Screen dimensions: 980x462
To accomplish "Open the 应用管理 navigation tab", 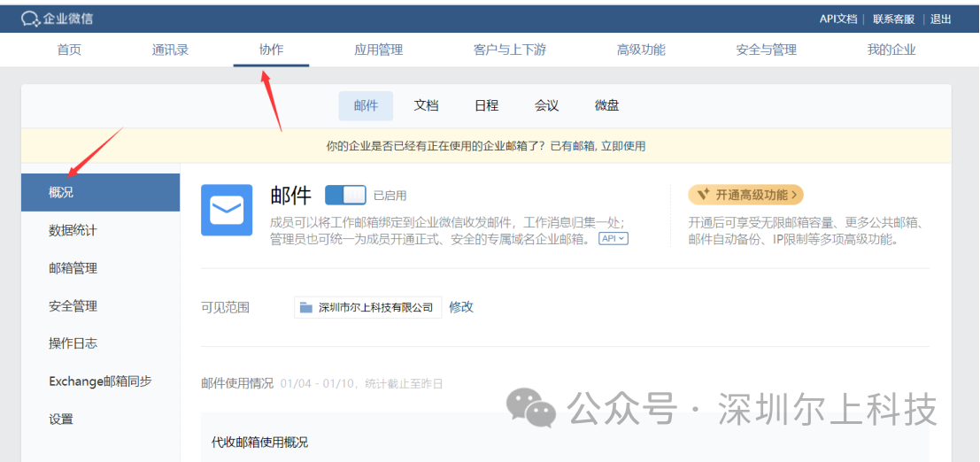I will [x=379, y=50].
